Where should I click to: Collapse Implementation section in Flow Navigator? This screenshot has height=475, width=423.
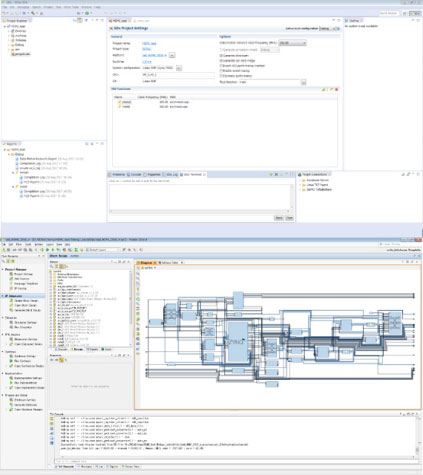pyautogui.click(x=3, y=373)
